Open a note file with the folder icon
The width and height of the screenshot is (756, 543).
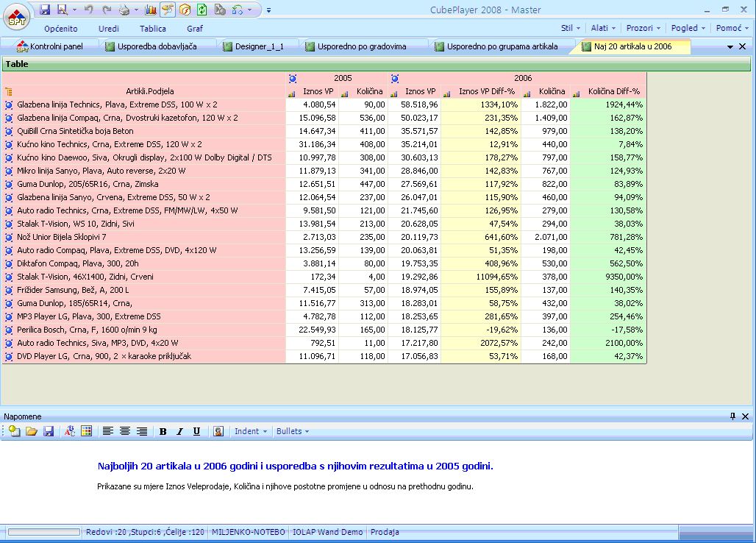32,432
